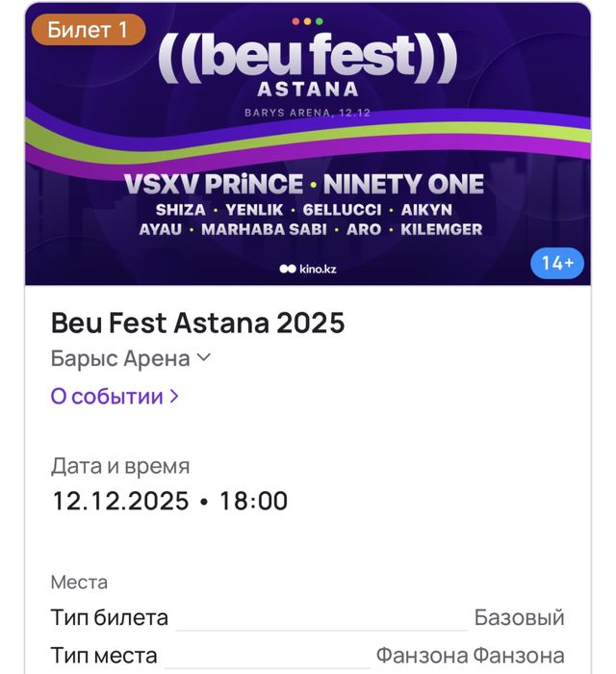616x674 pixels.
Task: Select the VSXV PRINCE headliner name
Action: (213, 183)
